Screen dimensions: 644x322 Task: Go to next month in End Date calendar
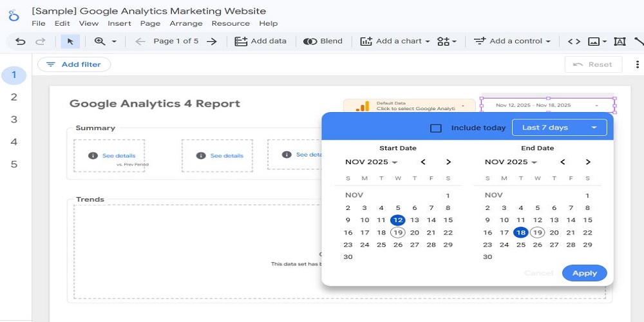(588, 162)
